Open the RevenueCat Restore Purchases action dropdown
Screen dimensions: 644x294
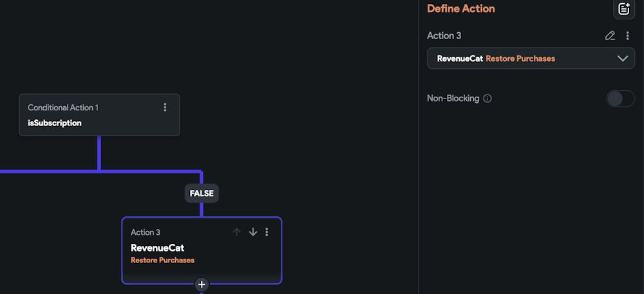pyautogui.click(x=531, y=59)
